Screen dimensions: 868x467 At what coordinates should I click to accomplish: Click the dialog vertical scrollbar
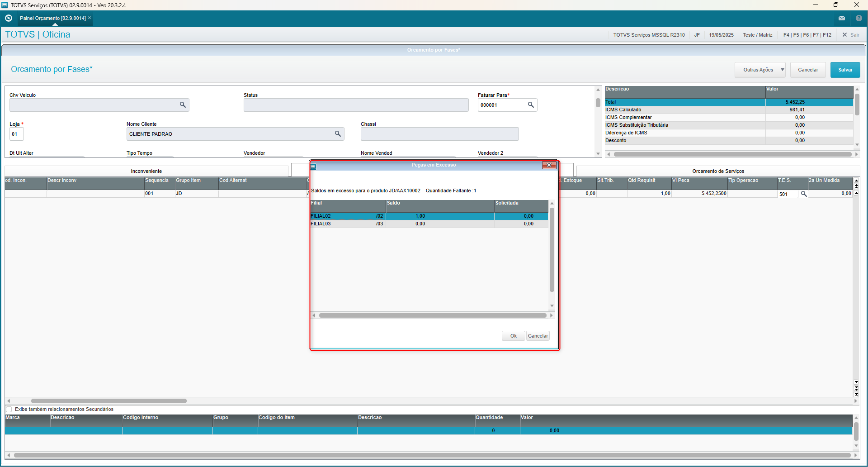(552, 250)
